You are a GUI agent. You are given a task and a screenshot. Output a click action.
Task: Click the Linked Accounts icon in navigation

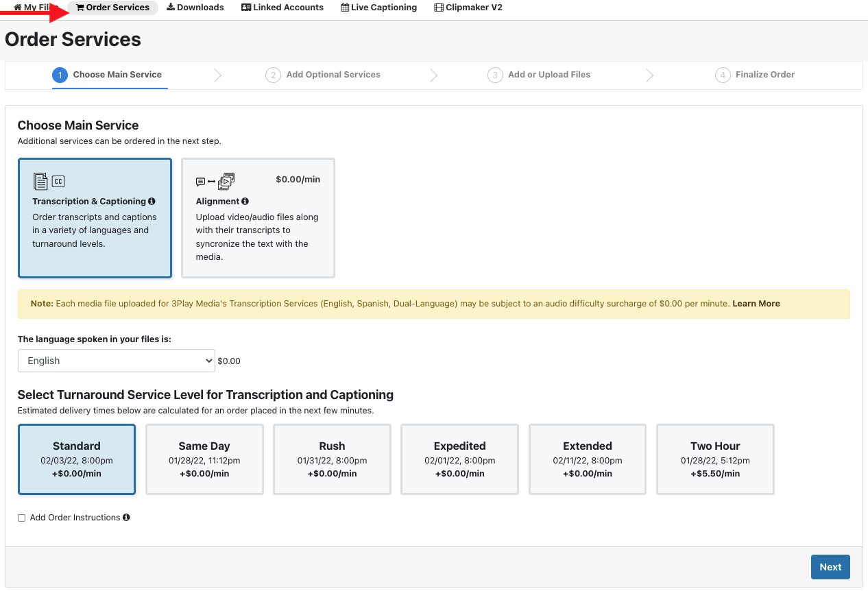245,7
